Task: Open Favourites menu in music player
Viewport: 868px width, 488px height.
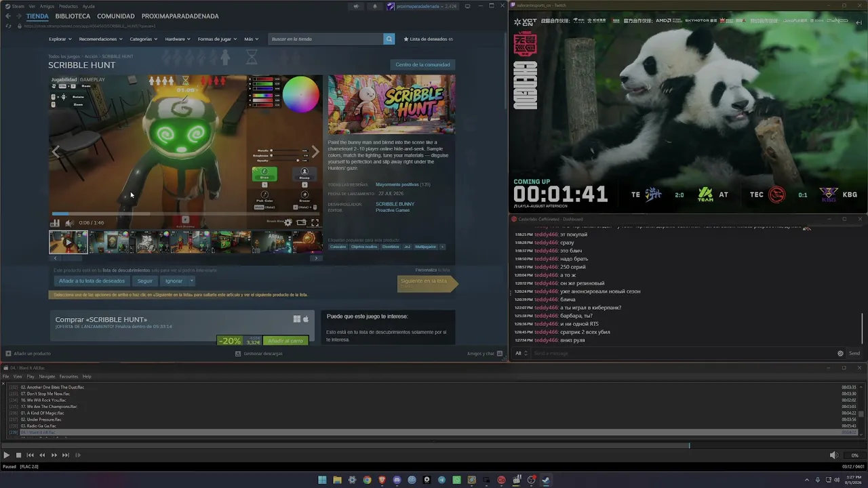Action: tap(68, 377)
